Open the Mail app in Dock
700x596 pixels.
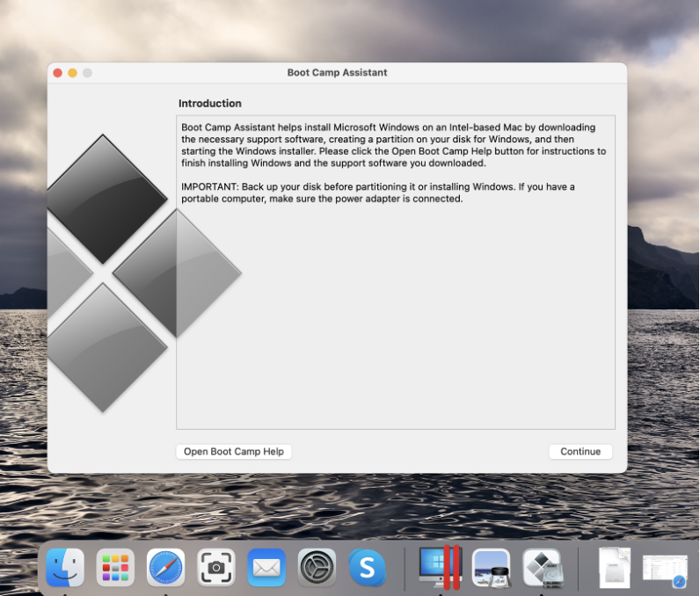(x=266, y=568)
